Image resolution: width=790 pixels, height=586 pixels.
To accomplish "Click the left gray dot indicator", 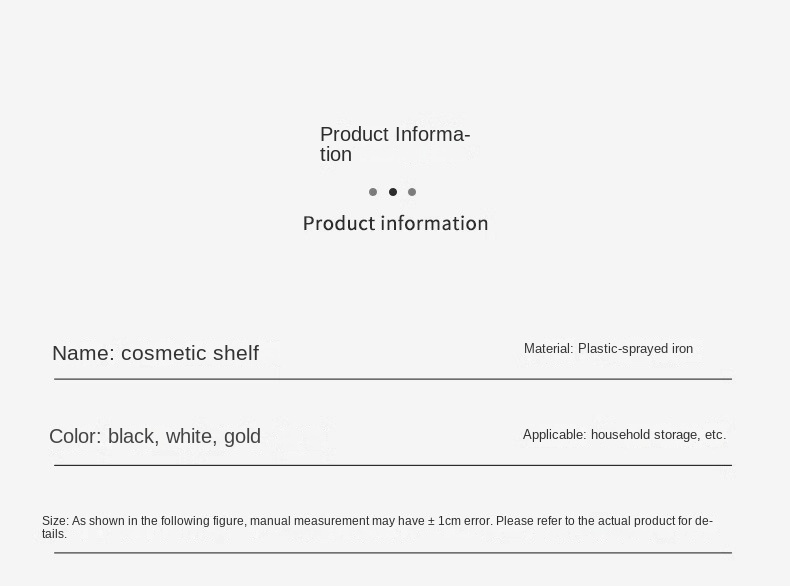I will click(373, 192).
